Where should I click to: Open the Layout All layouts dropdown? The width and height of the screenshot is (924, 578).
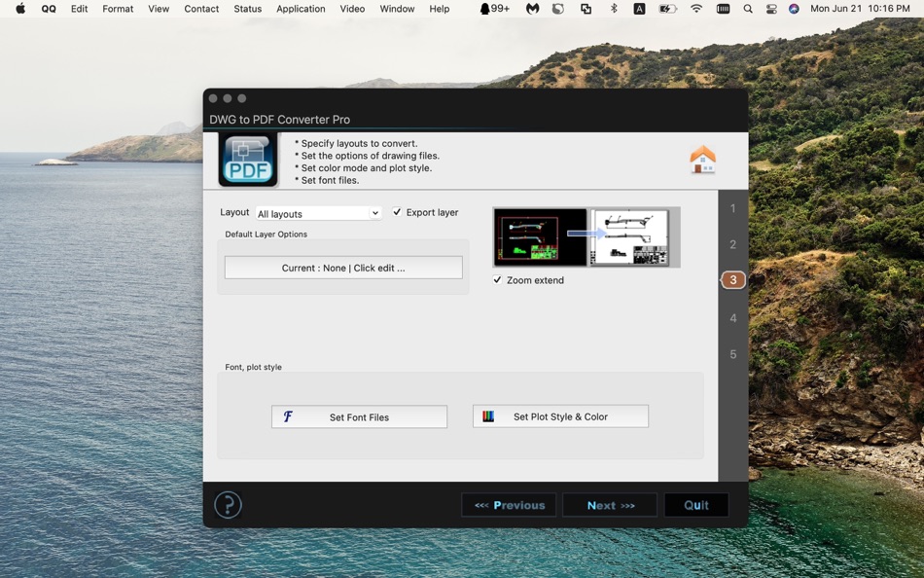pos(319,213)
